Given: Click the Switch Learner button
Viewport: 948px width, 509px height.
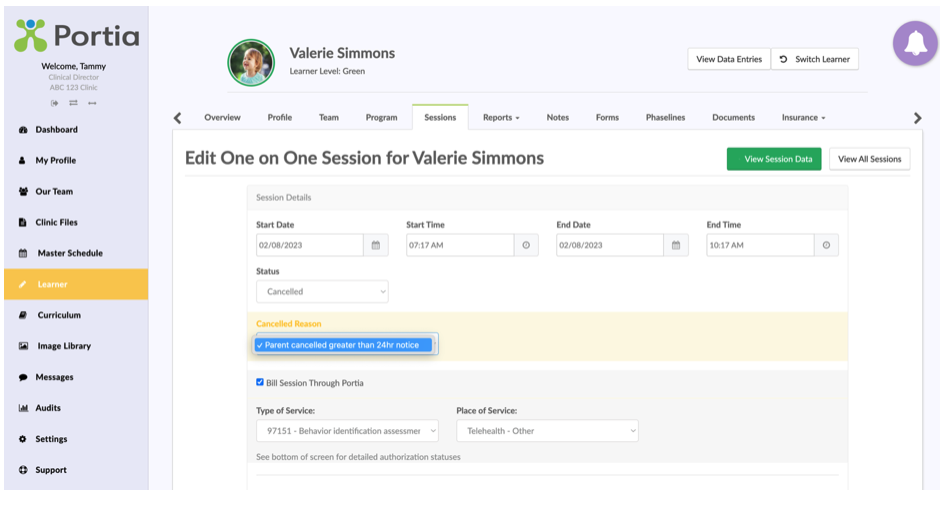Looking at the screenshot, I should point(815,59).
